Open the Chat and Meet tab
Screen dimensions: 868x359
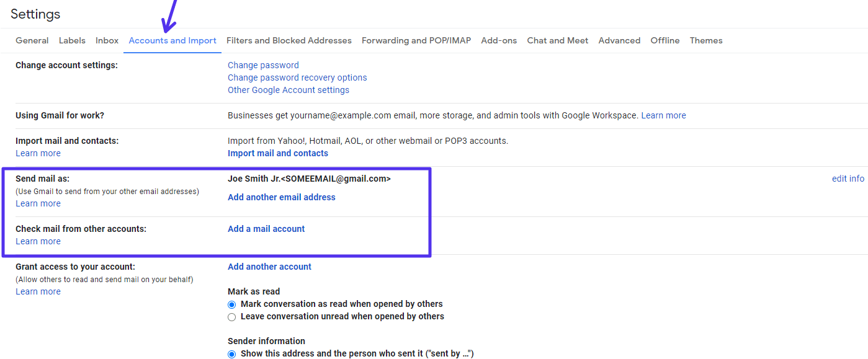(557, 40)
